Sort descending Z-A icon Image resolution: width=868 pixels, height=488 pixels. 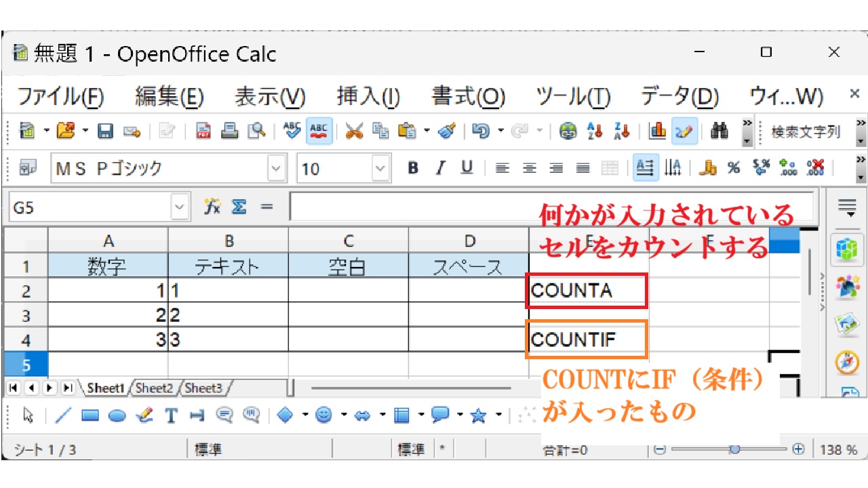(x=621, y=131)
